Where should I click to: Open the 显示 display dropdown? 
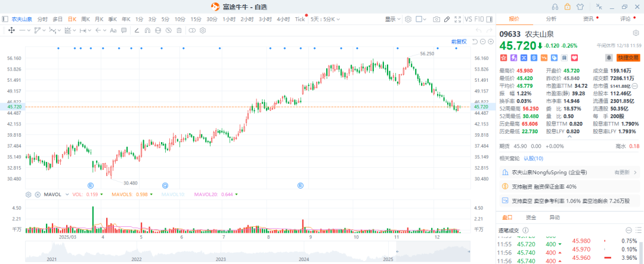392,19
